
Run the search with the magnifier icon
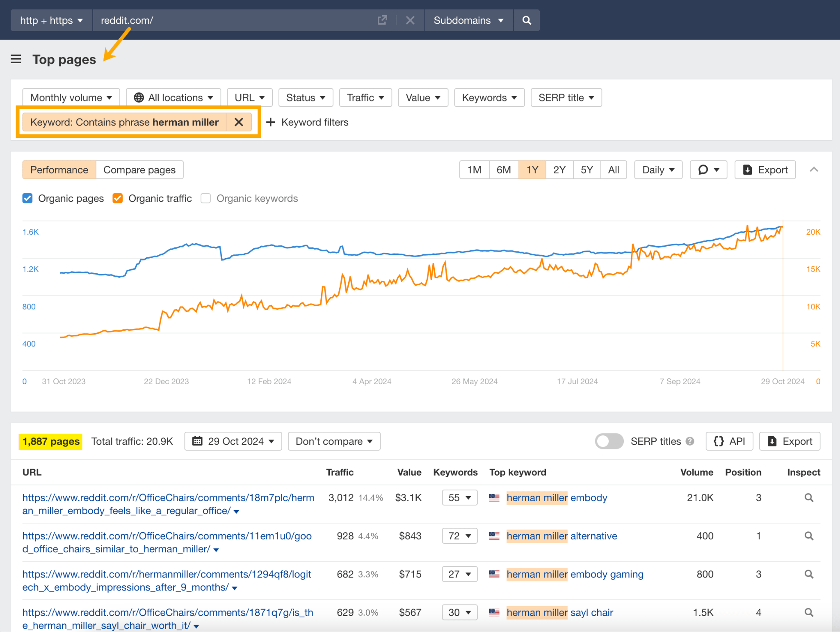tap(527, 20)
